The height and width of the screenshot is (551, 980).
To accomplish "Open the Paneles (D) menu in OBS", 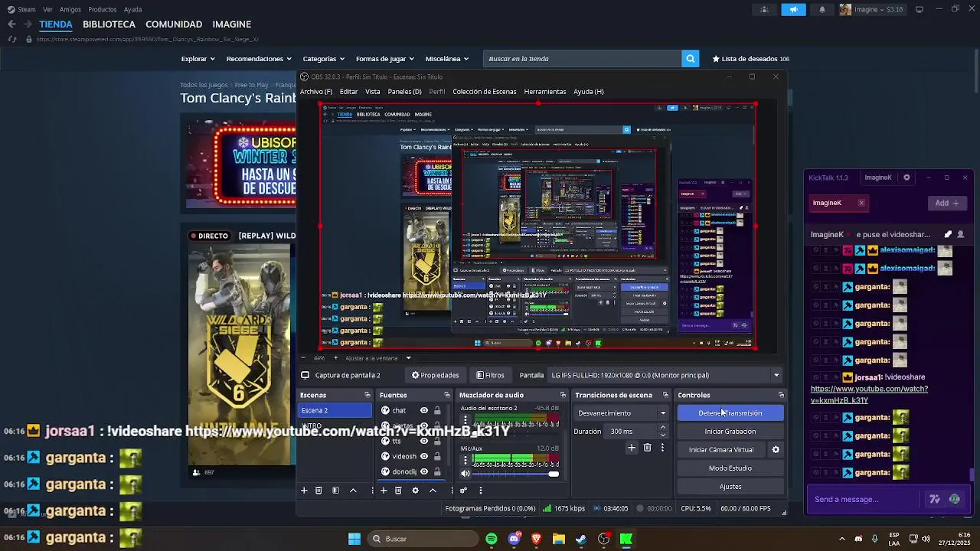I will point(404,92).
